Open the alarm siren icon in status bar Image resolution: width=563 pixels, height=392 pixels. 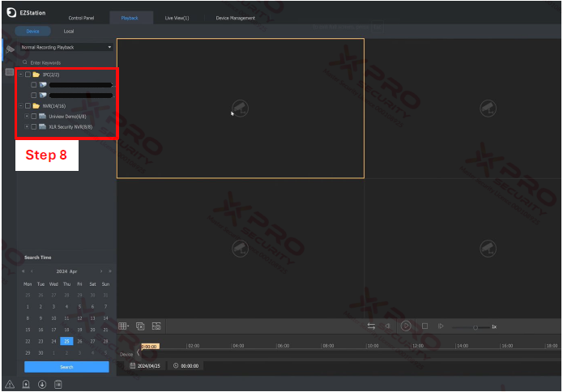(26, 384)
